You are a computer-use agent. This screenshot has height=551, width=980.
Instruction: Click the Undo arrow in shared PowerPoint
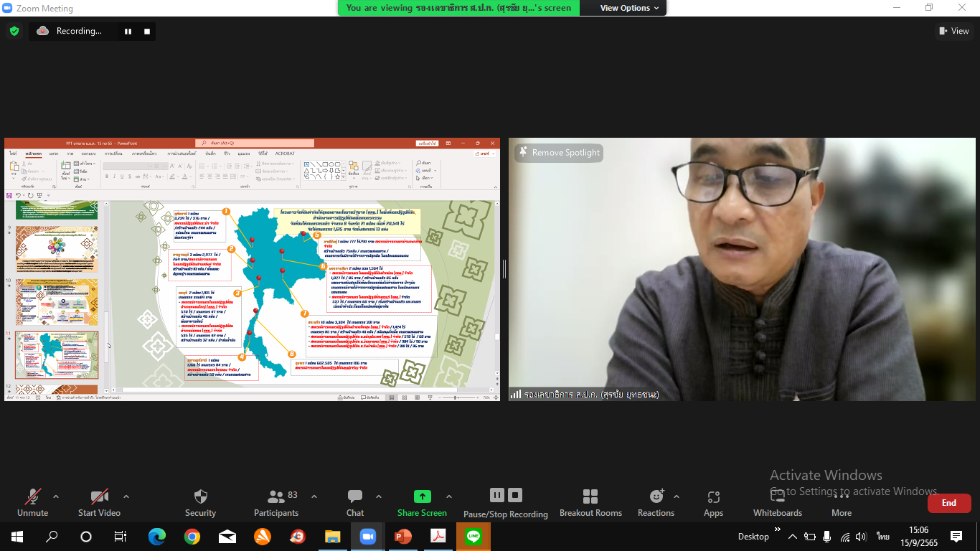[x=17, y=194]
